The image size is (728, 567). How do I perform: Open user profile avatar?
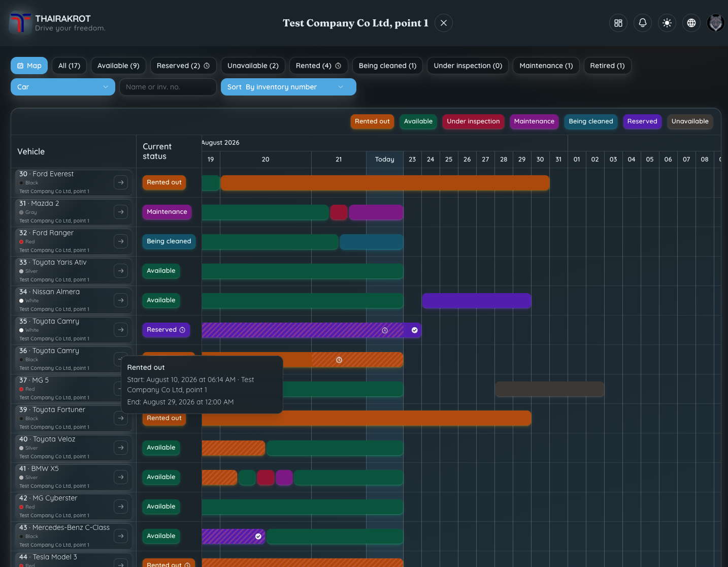pyautogui.click(x=716, y=23)
